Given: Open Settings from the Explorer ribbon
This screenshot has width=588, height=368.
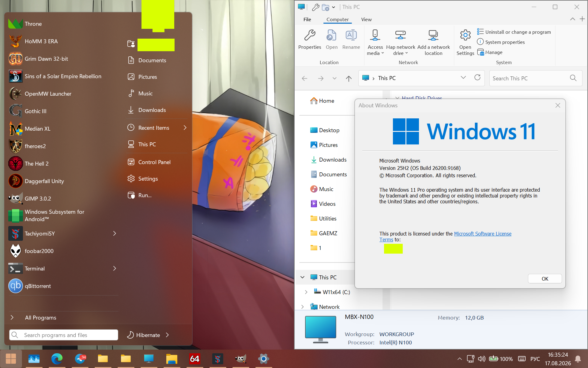Looking at the screenshot, I should (x=465, y=43).
